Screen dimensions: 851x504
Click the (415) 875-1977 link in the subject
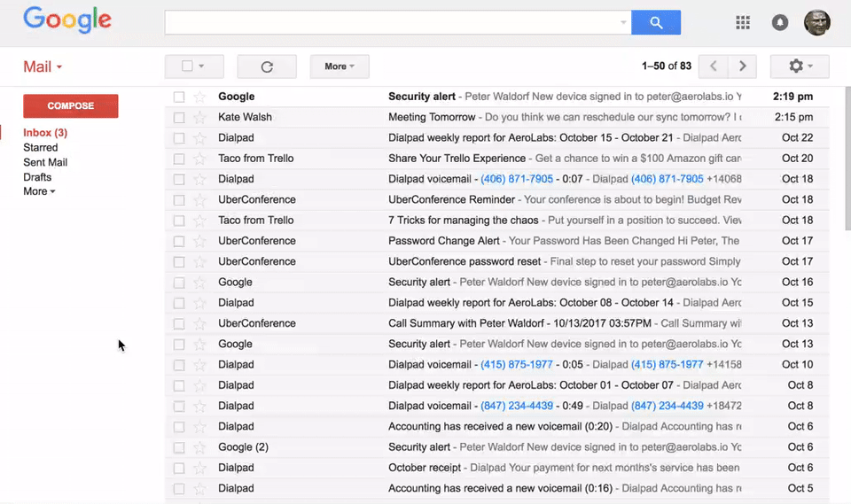click(517, 365)
